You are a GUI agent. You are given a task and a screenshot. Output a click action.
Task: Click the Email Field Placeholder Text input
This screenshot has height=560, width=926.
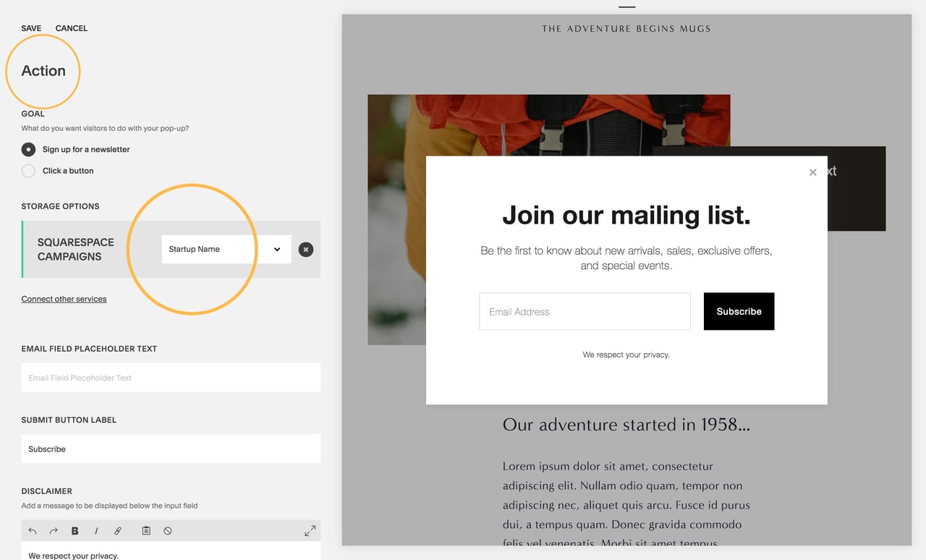[x=170, y=377]
